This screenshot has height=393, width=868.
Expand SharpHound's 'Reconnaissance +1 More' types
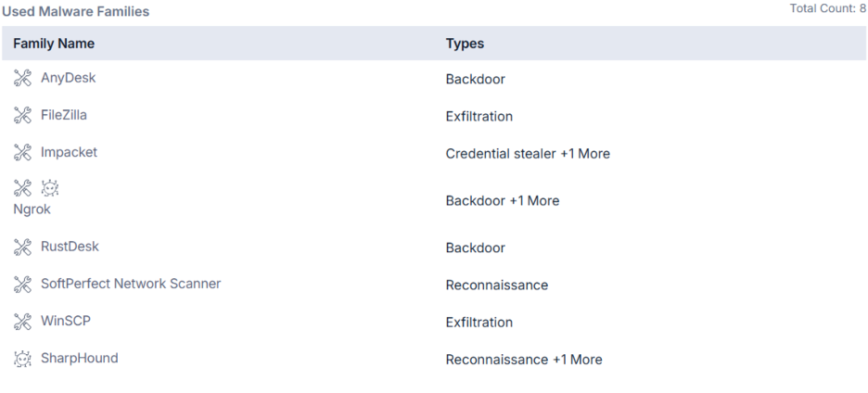click(x=578, y=360)
